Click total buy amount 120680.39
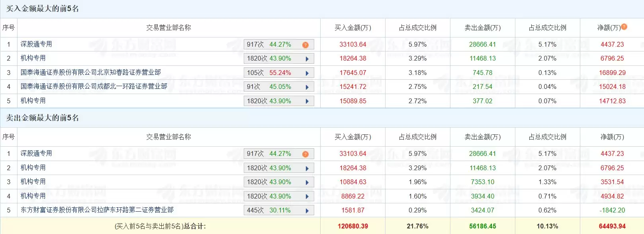 point(353,226)
